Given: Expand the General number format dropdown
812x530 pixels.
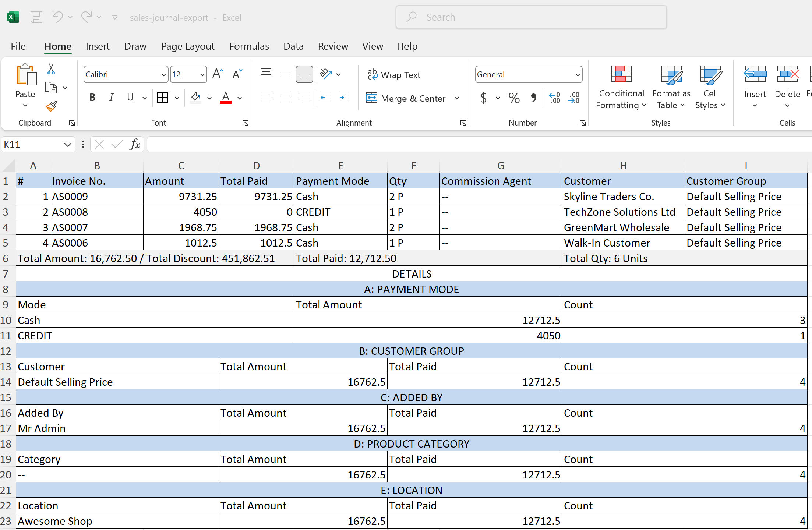Looking at the screenshot, I should pos(578,75).
